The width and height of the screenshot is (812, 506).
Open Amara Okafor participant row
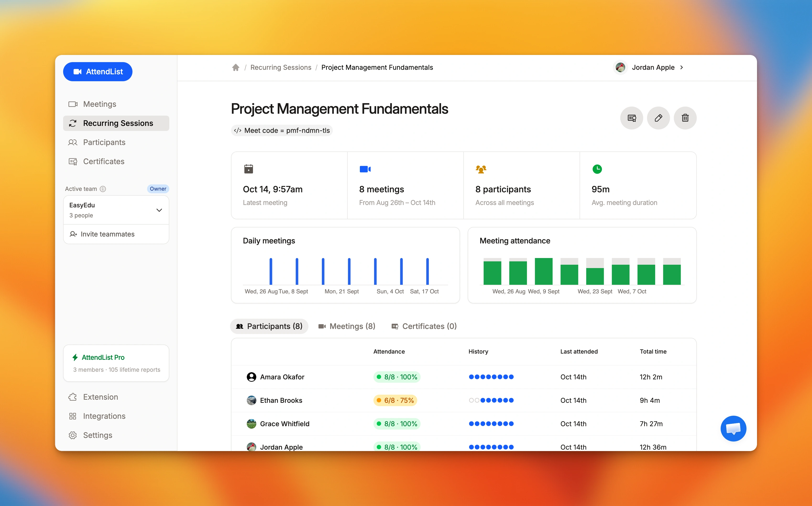[x=464, y=377]
